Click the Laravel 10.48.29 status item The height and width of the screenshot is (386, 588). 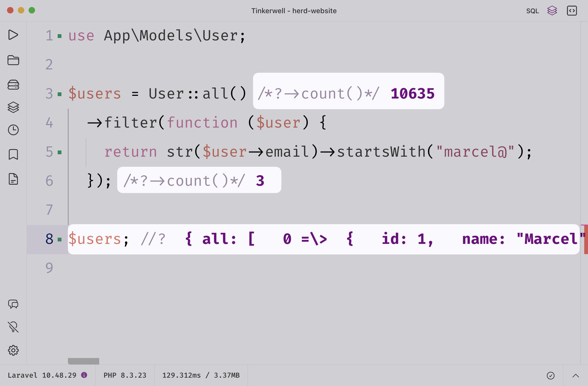coord(42,375)
